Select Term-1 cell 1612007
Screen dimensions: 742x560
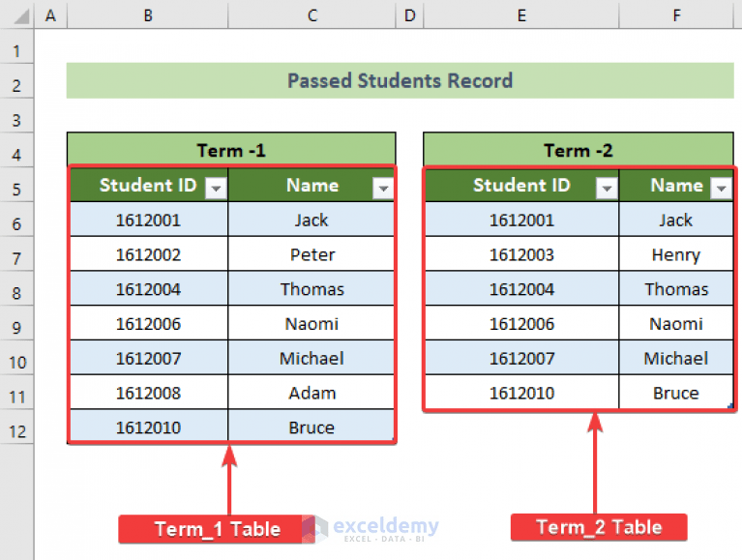[x=149, y=358]
